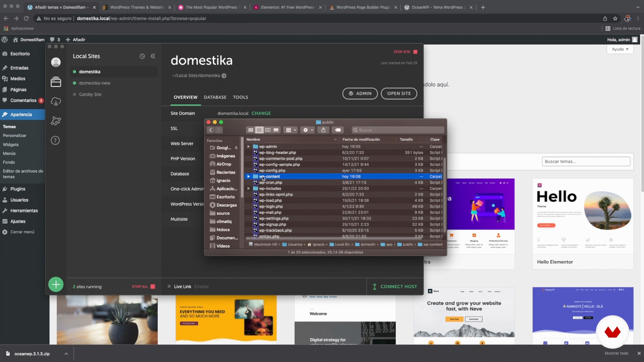Open Descargas in Finder sidebar

223,205
